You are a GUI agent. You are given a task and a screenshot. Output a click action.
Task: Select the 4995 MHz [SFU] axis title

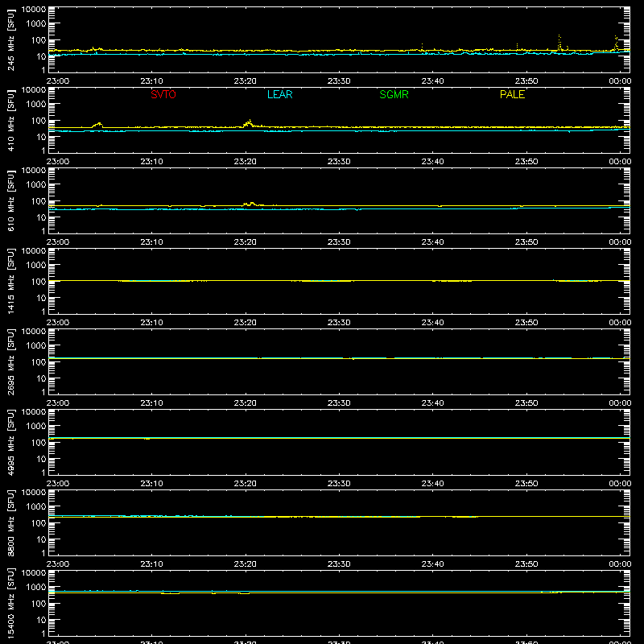(x=10, y=442)
